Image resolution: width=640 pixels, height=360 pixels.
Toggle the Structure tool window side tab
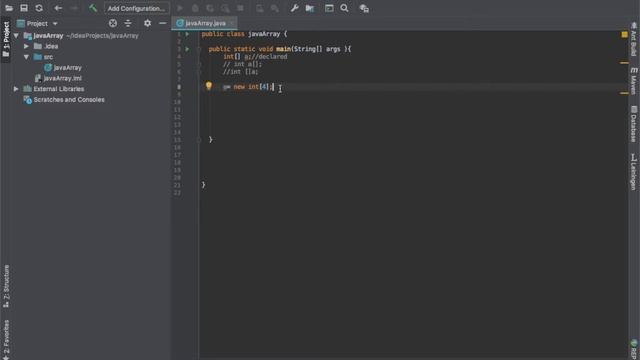pos(6,286)
